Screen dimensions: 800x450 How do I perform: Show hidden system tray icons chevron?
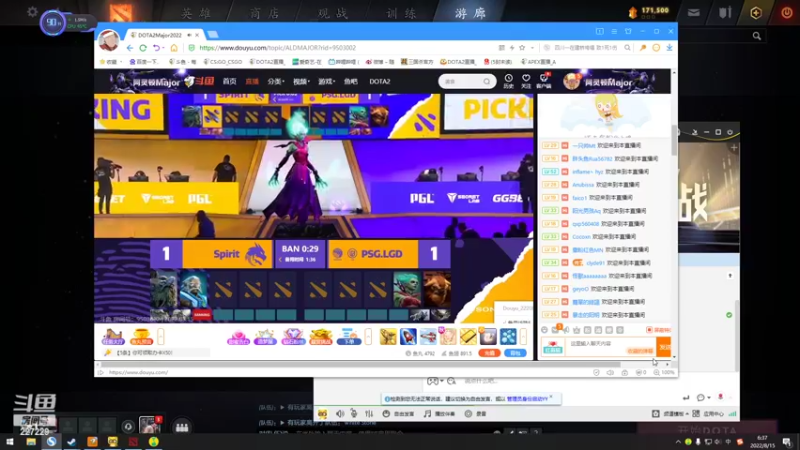tap(678, 442)
